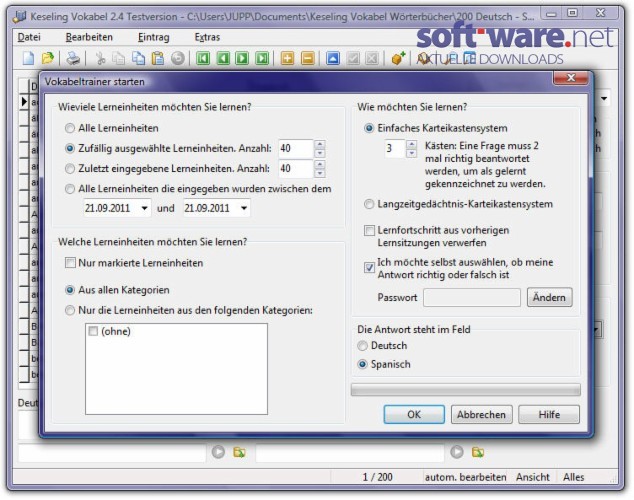
Task: Check the (ohne) category box
Action: point(93,331)
